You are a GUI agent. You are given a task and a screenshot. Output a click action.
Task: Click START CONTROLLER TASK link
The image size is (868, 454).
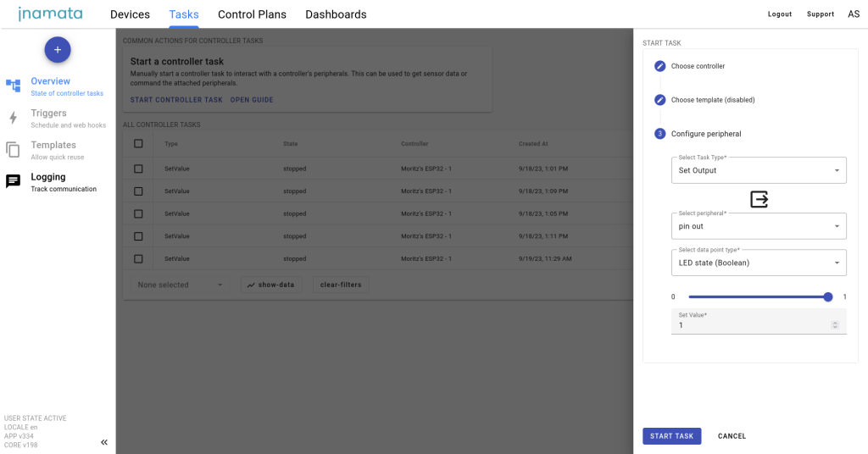[x=176, y=100]
